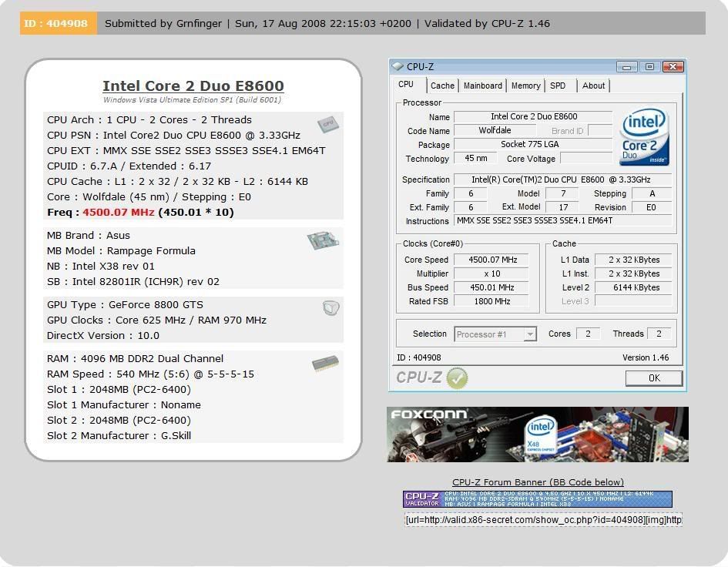Click the Foxconn advertisement banner
728x567 pixels.
538,434
